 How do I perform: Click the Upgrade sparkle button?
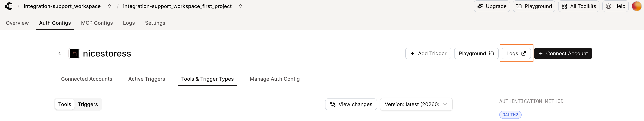pyautogui.click(x=491, y=6)
